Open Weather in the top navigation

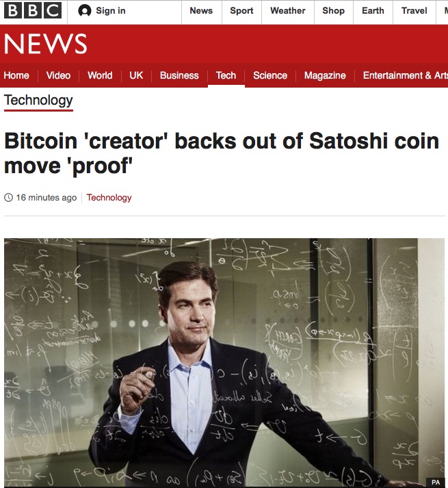[x=288, y=10]
